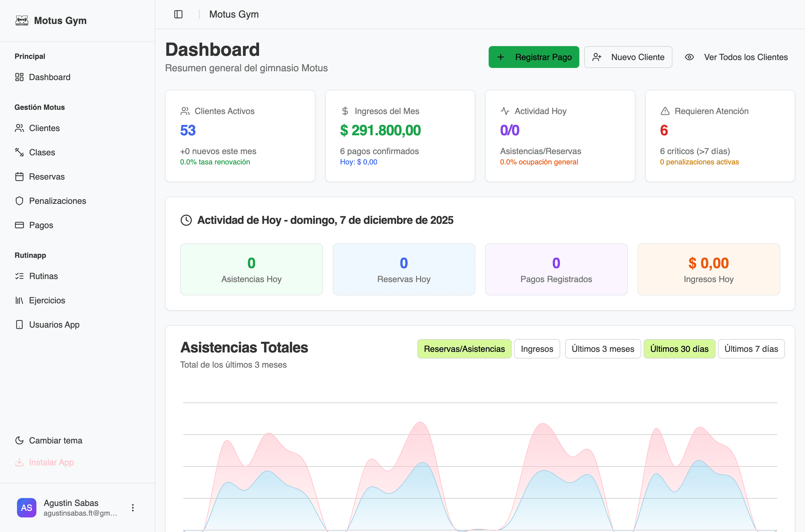Enable Reservas/Asistencias chart filter
Viewport: 805px width, 532px height.
(x=464, y=348)
